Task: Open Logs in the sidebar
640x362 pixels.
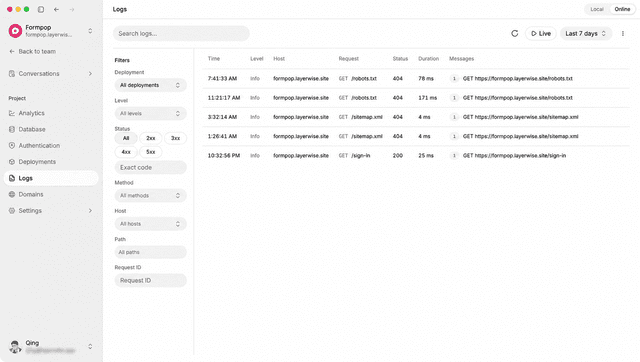Action: (51, 178)
